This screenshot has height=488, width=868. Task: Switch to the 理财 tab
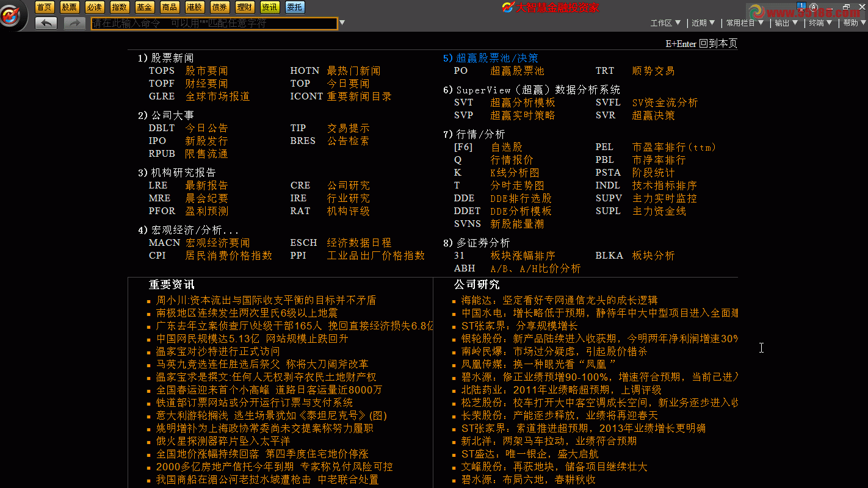(245, 7)
